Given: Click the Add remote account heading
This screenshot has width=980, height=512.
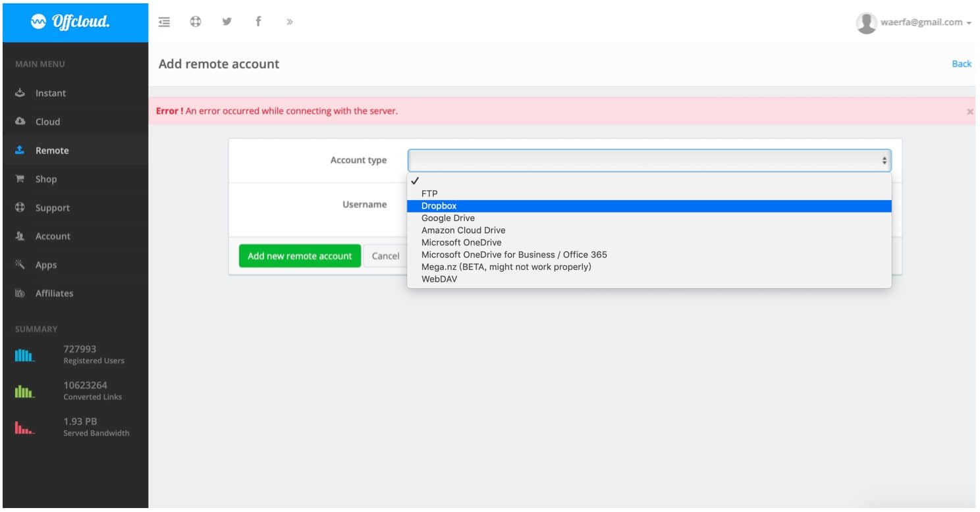Looking at the screenshot, I should click(219, 64).
